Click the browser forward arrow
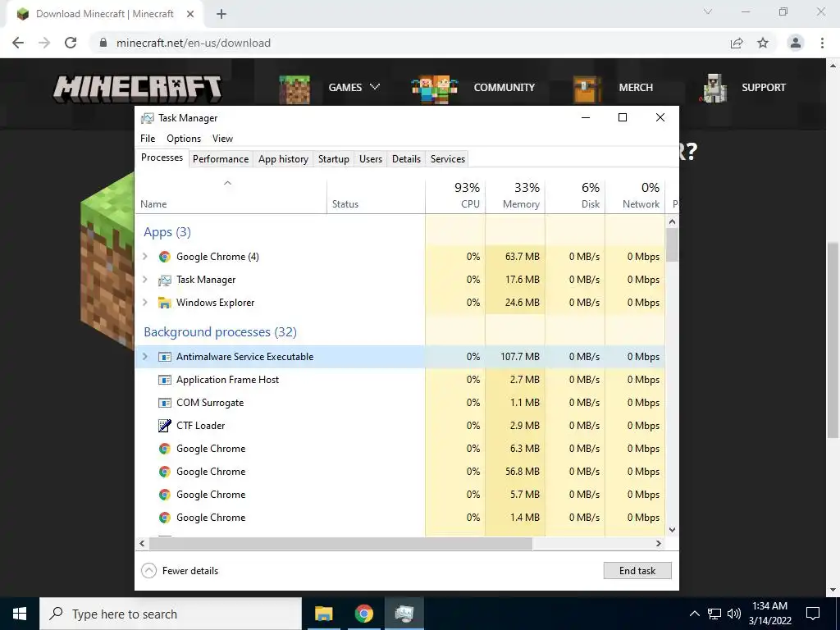The image size is (840, 630). click(44, 43)
